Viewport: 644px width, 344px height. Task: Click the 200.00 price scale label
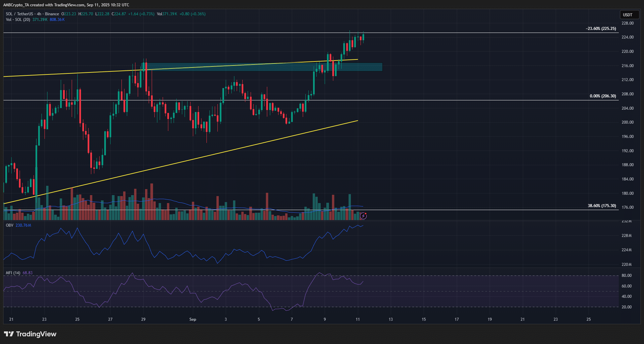point(627,122)
